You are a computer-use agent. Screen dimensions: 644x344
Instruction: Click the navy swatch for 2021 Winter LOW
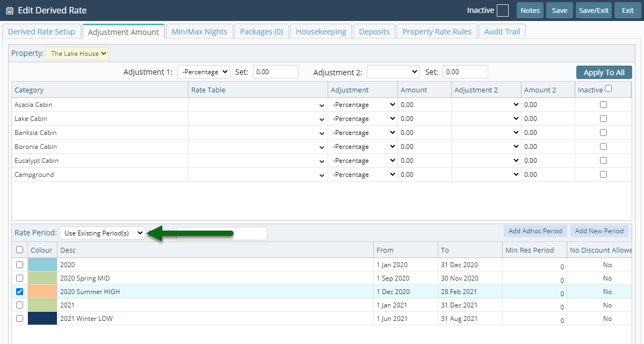42,319
